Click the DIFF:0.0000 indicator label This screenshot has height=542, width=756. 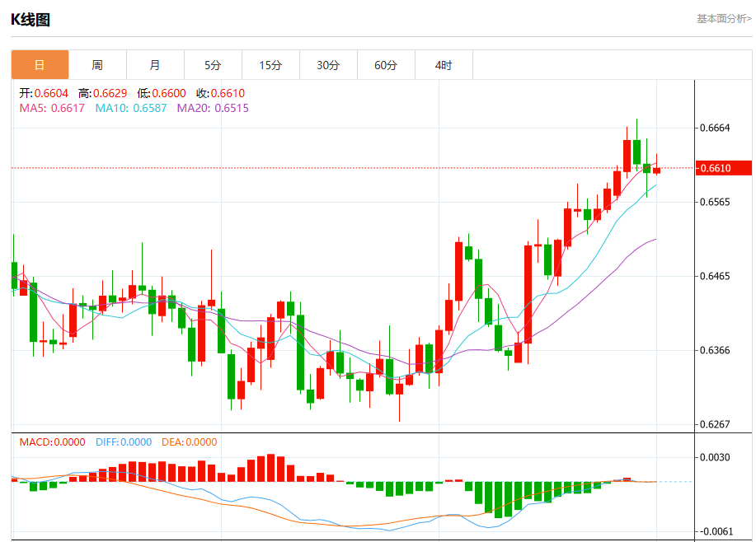(124, 442)
